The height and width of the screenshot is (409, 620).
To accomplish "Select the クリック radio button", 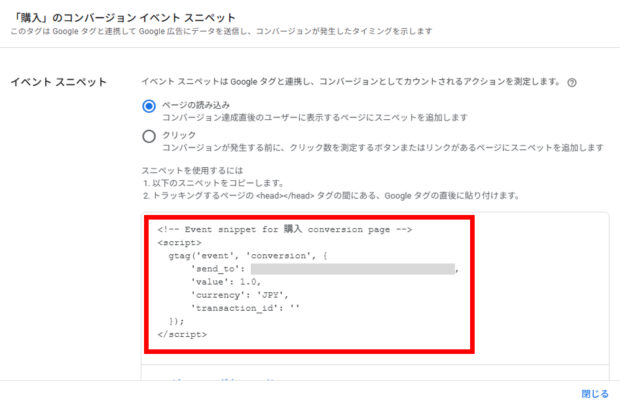I will pos(149,135).
